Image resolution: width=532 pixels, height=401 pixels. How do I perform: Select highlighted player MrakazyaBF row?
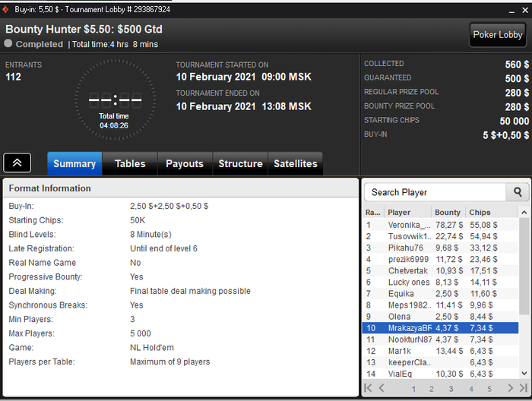(440, 328)
